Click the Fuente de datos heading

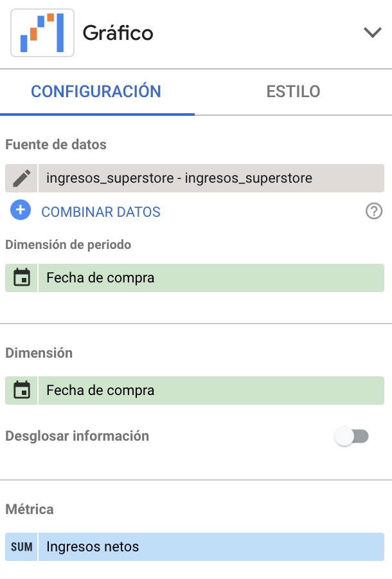point(56,145)
